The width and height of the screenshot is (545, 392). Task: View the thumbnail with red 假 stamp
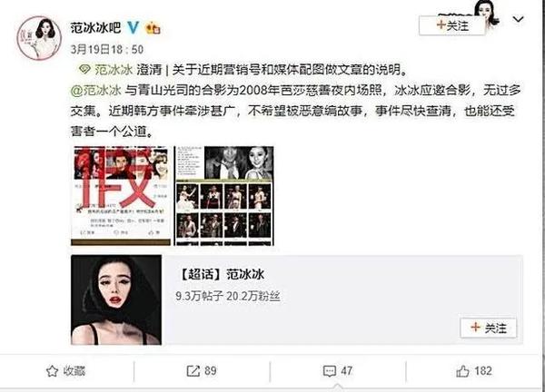pos(121,196)
